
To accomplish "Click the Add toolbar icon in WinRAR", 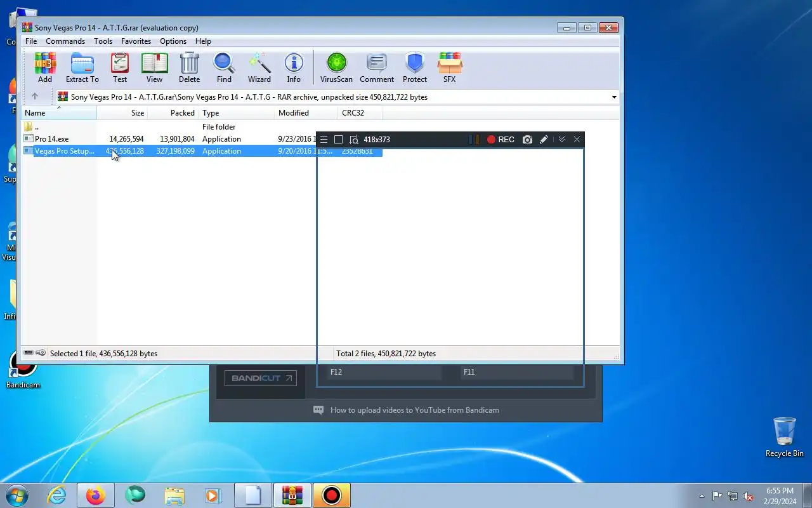I will tap(45, 68).
